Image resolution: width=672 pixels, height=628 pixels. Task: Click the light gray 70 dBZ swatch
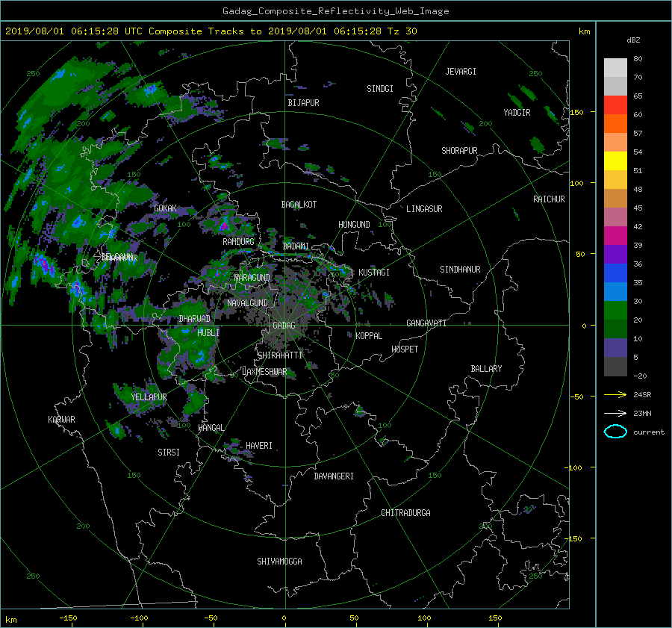coord(615,68)
